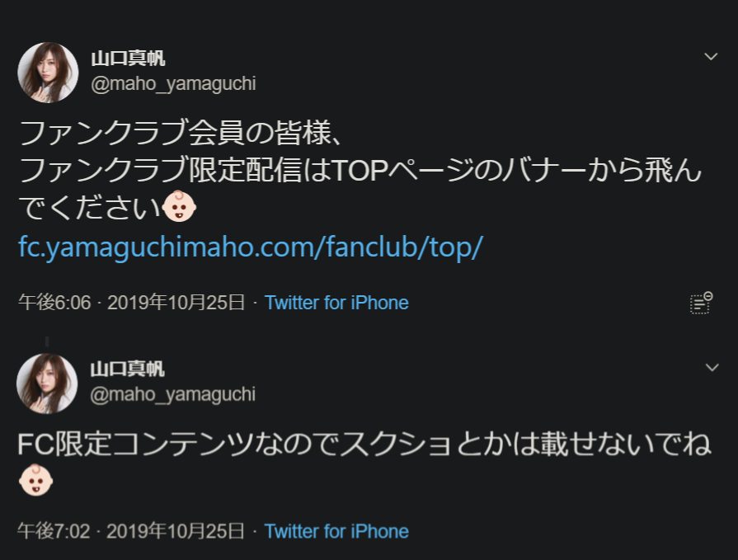Click display name 山口真帆 on first tweet
This screenshot has height=560, width=738.
coord(128,59)
